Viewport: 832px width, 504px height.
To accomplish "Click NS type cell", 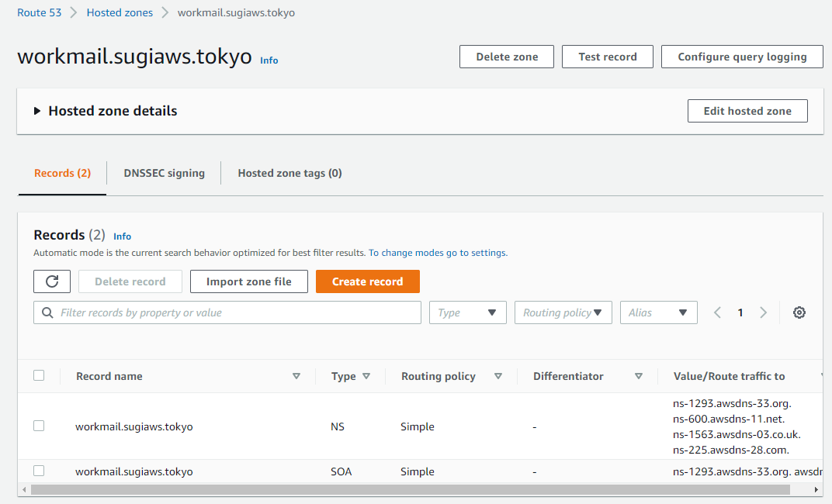I will point(338,426).
